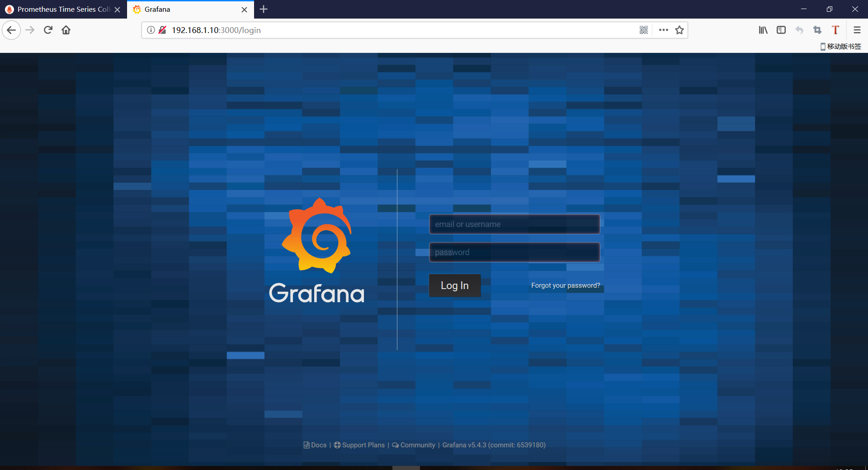Bookmark this page with the star icon
Screen dimensions: 868x470
pyautogui.click(x=679, y=30)
